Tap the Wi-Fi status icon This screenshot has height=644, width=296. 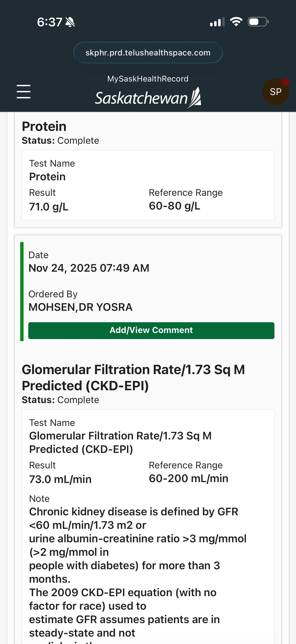click(236, 22)
